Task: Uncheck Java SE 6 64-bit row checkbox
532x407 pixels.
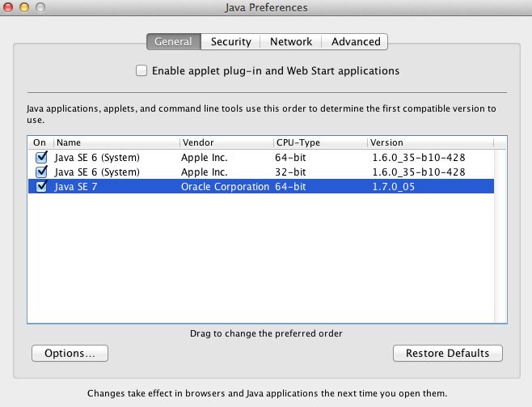Action: (x=41, y=157)
